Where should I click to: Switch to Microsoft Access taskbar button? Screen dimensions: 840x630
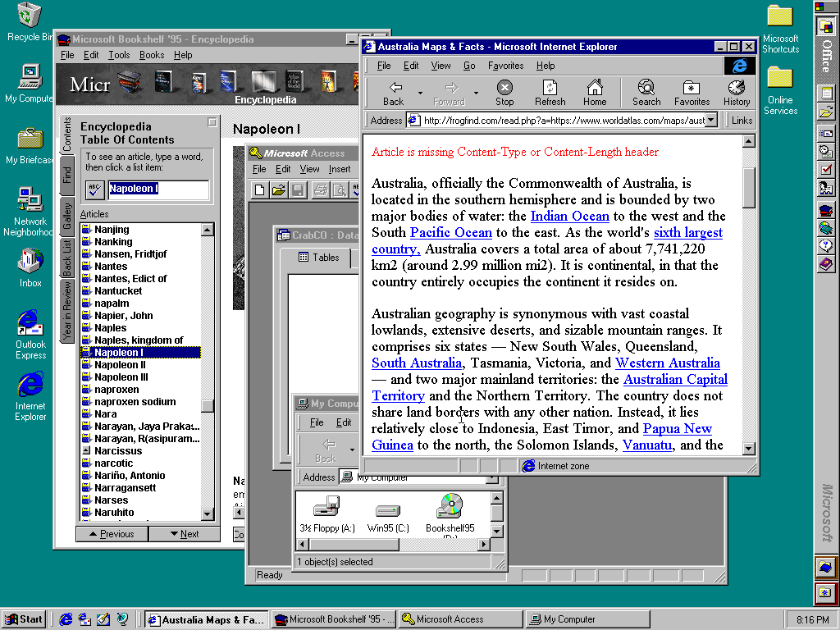click(459, 619)
